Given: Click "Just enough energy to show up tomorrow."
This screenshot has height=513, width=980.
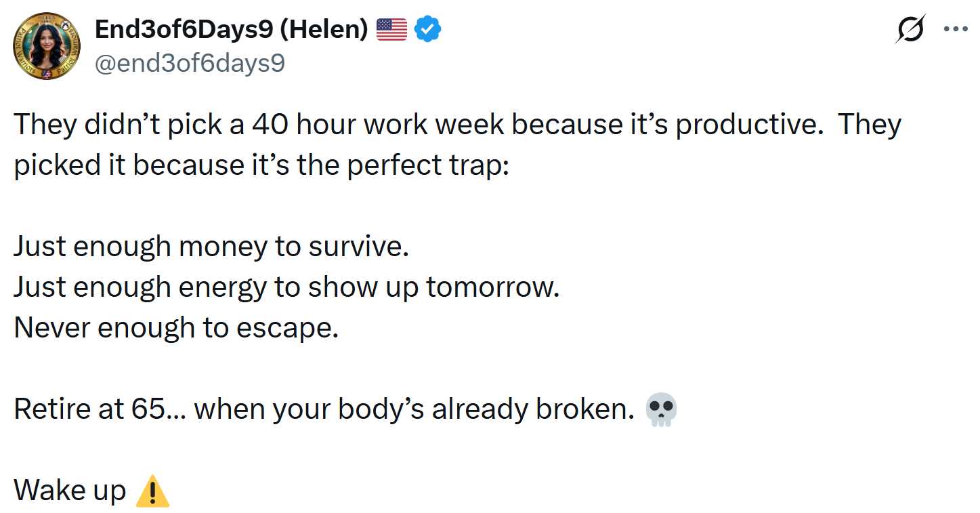Looking at the screenshot, I should click(x=286, y=287).
